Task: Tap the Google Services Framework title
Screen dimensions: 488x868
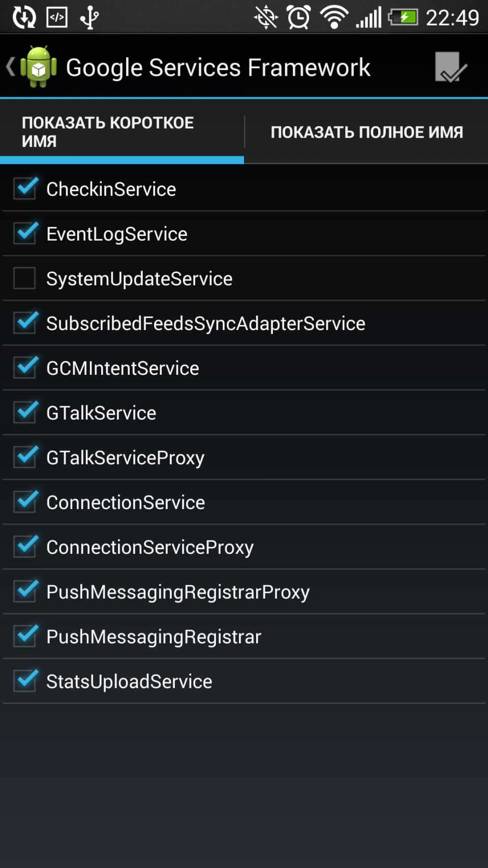Action: pyautogui.click(x=218, y=68)
